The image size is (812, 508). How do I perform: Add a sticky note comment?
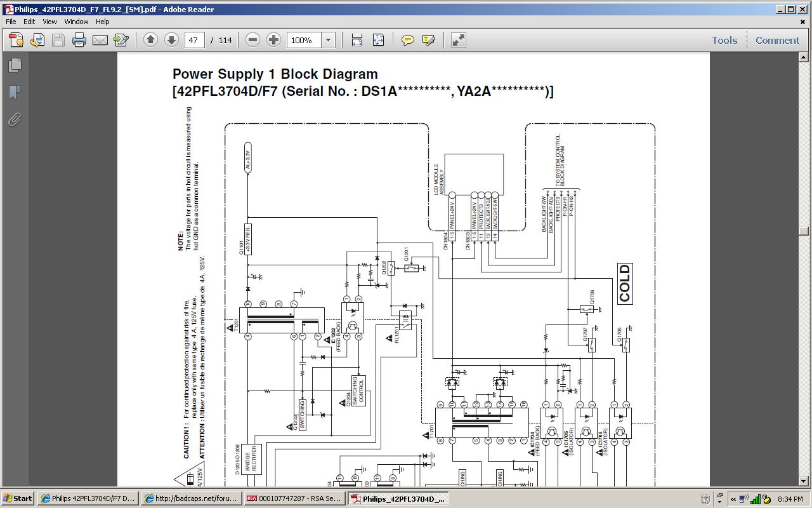tap(408, 40)
